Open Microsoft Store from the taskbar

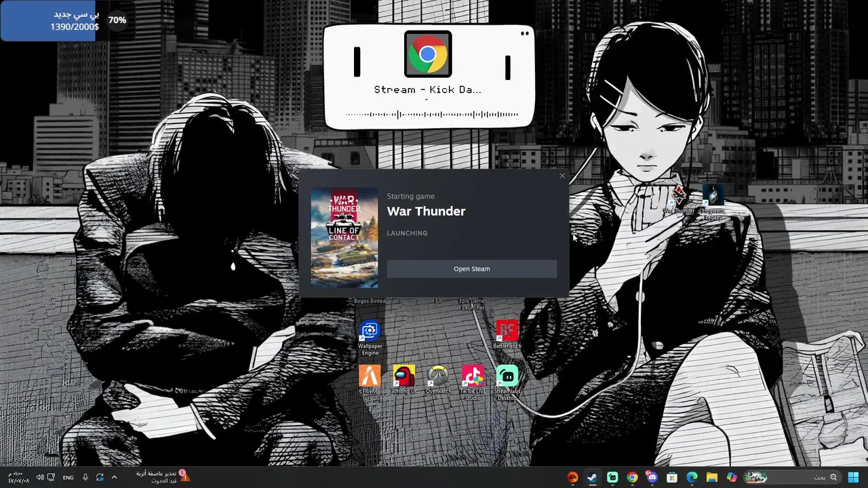tap(672, 477)
